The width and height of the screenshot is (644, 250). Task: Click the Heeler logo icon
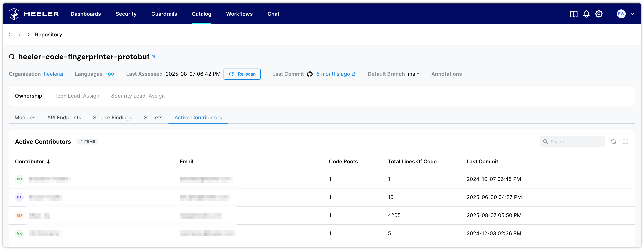click(x=14, y=14)
